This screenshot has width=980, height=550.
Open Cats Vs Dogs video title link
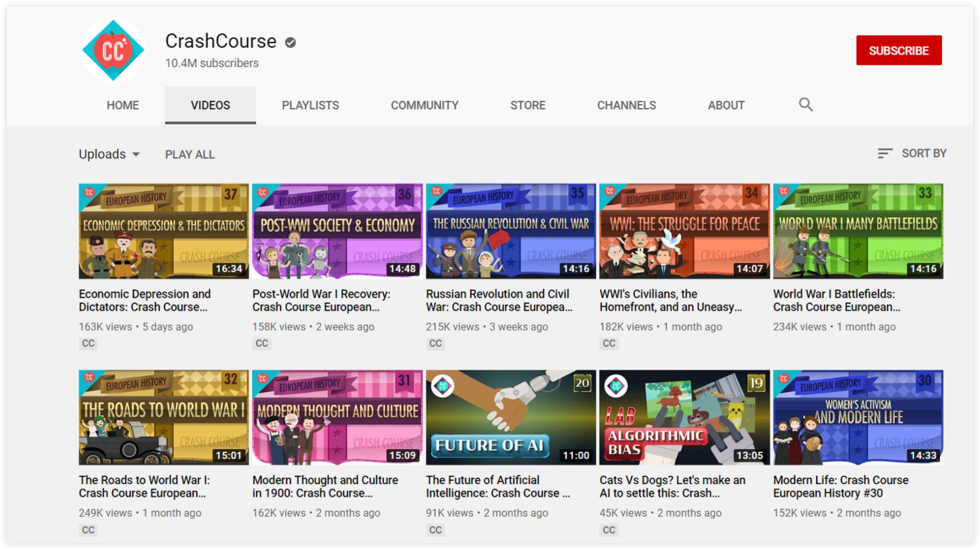click(x=672, y=486)
